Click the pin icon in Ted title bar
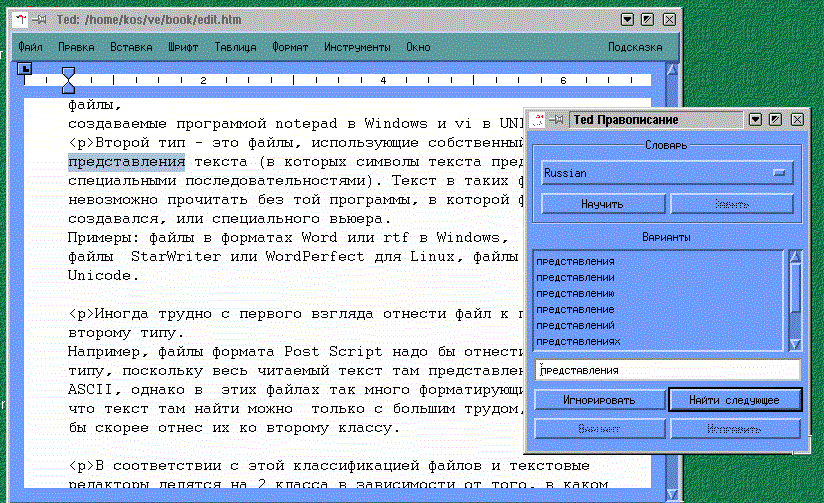824x503 pixels. click(38, 19)
